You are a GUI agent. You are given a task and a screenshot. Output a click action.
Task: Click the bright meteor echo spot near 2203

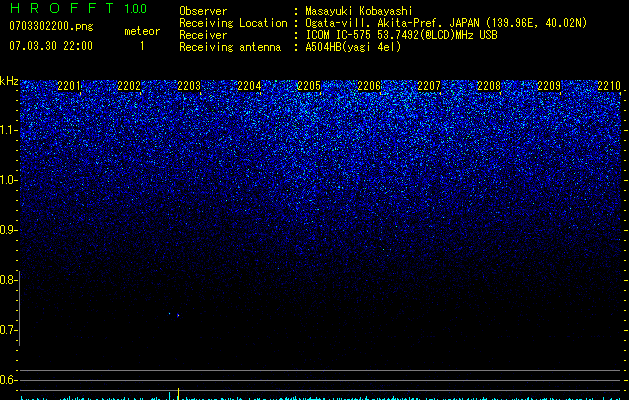tap(178, 315)
